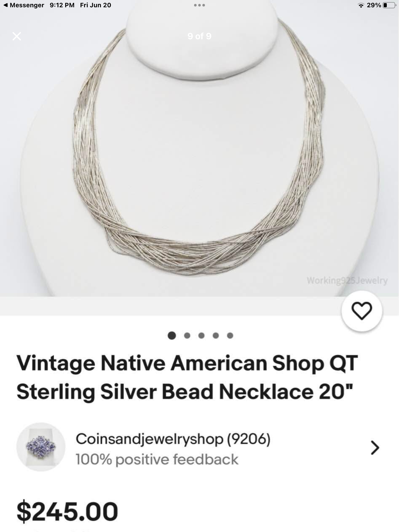Add necklace to watchlist with heart icon
This screenshot has height=532, width=399.
point(362,311)
